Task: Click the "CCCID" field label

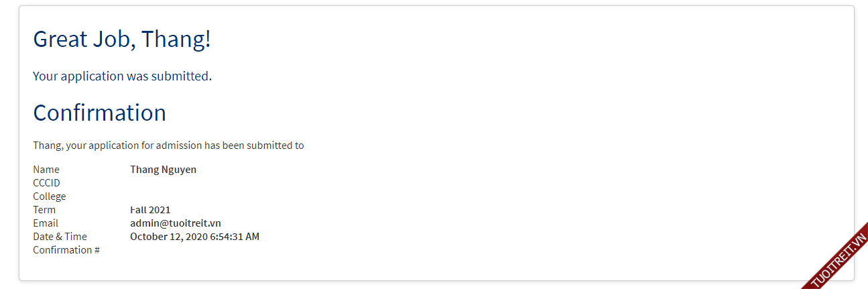Action: click(46, 183)
